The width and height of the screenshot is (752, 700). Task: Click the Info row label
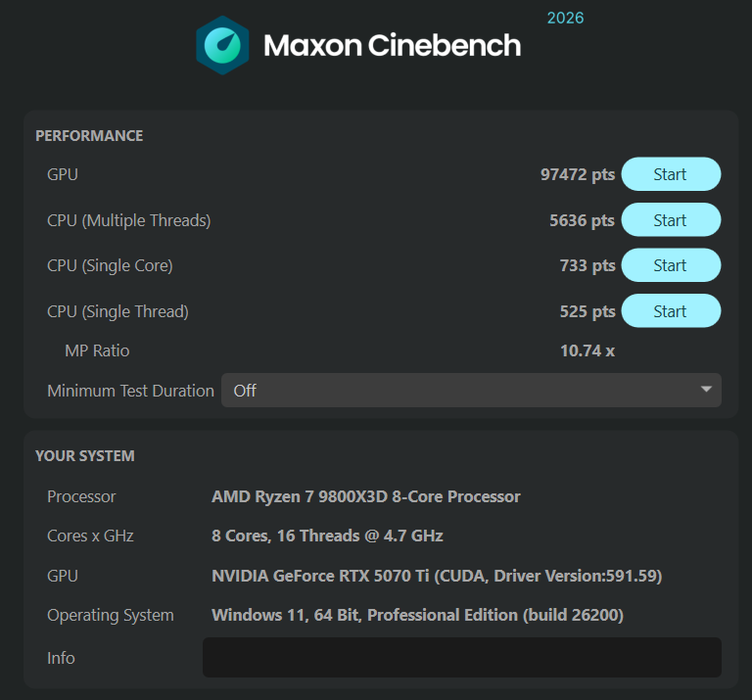pyautogui.click(x=61, y=658)
